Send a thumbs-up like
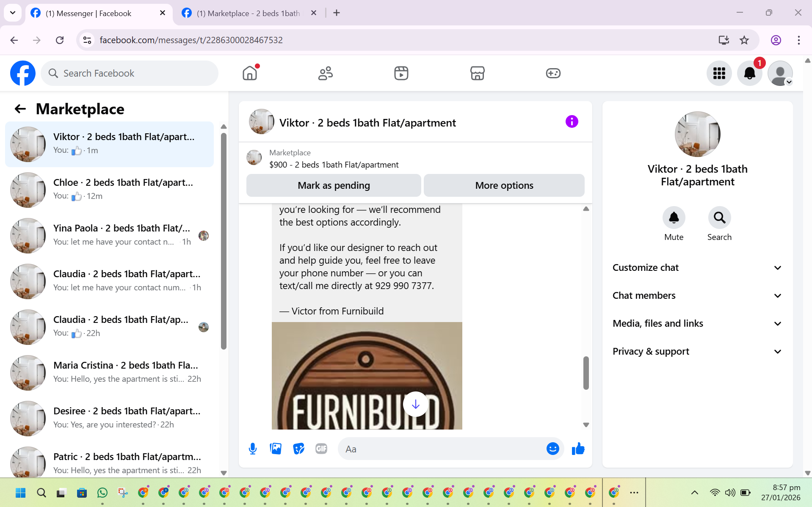 tap(578, 449)
